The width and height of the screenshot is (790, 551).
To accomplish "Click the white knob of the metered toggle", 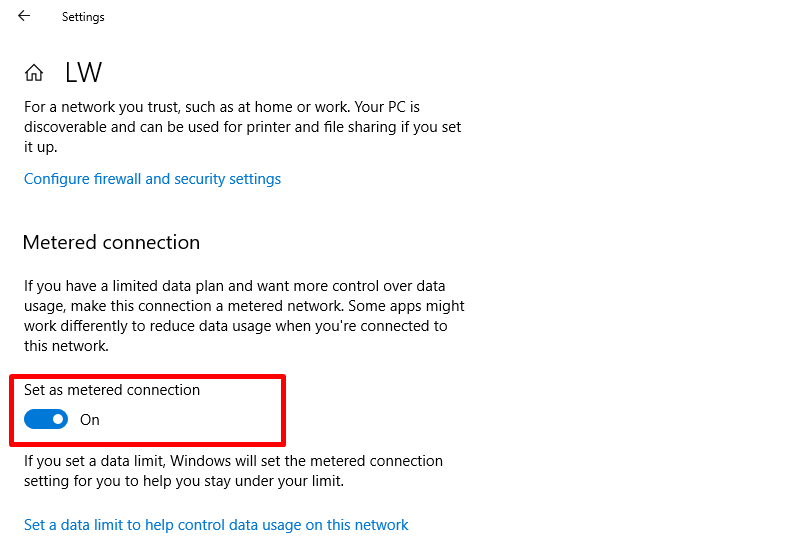I will click(x=58, y=419).
